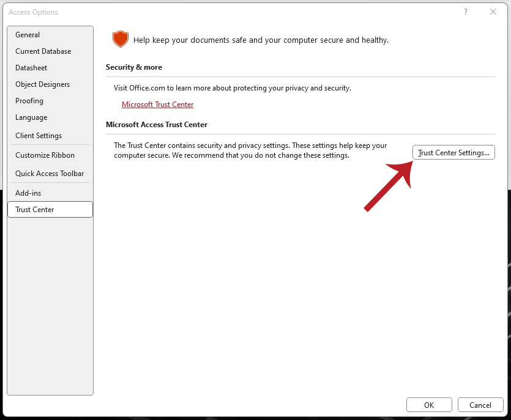This screenshot has height=420, width=511.
Task: Go to the Language settings
Action: (31, 117)
